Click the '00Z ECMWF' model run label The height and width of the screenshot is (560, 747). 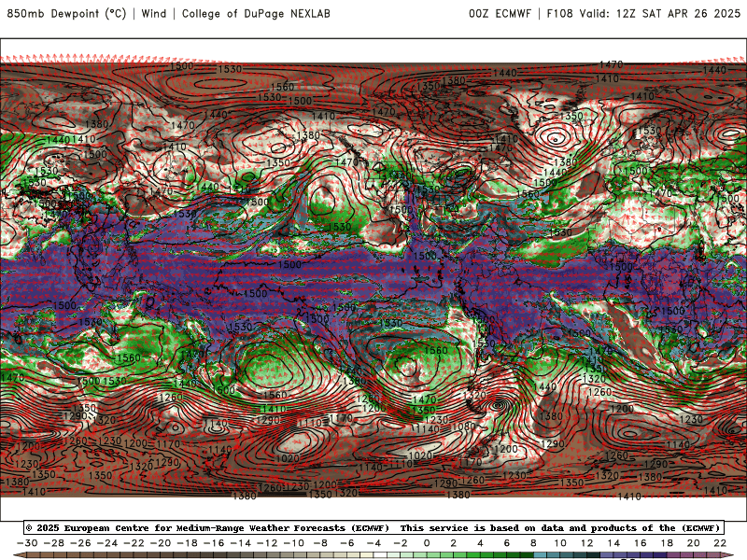500,13
